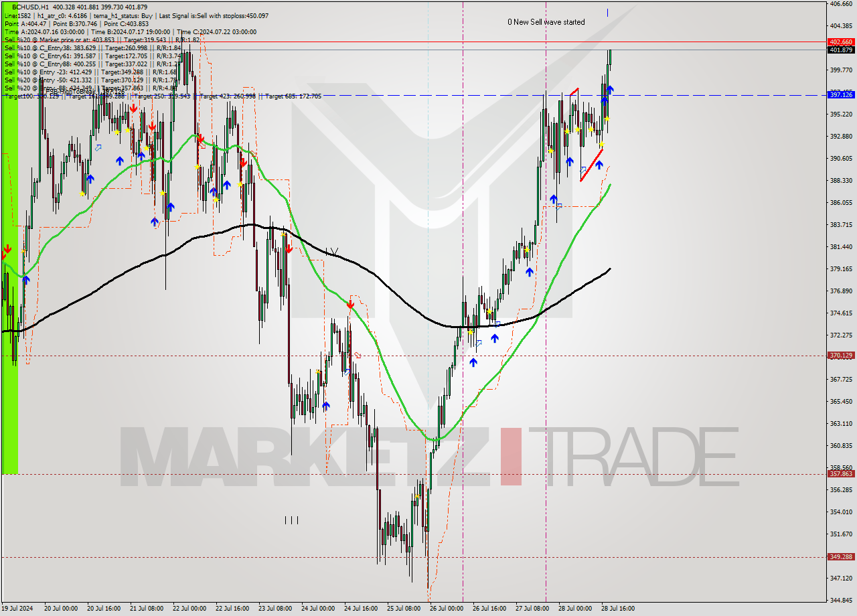Click the red 370.129 price level tag
This screenshot has width=857, height=616.
tap(841, 356)
